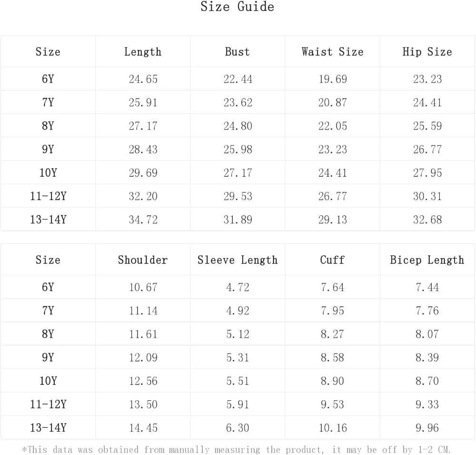Image resolution: width=476 pixels, height=455 pixels.
Task: Click the 6Y length value 24.65
Action: (x=143, y=79)
